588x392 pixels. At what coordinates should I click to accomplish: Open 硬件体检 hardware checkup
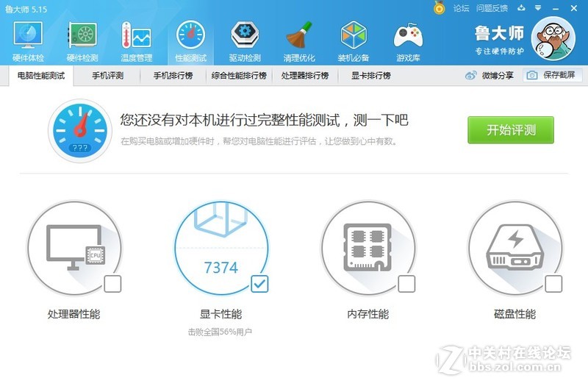(28, 41)
